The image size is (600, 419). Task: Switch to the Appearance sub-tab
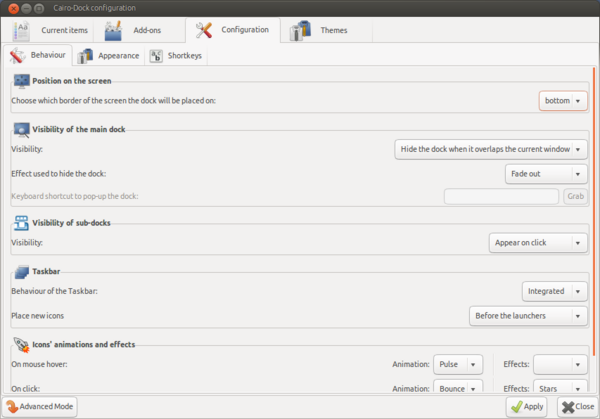[108, 56]
